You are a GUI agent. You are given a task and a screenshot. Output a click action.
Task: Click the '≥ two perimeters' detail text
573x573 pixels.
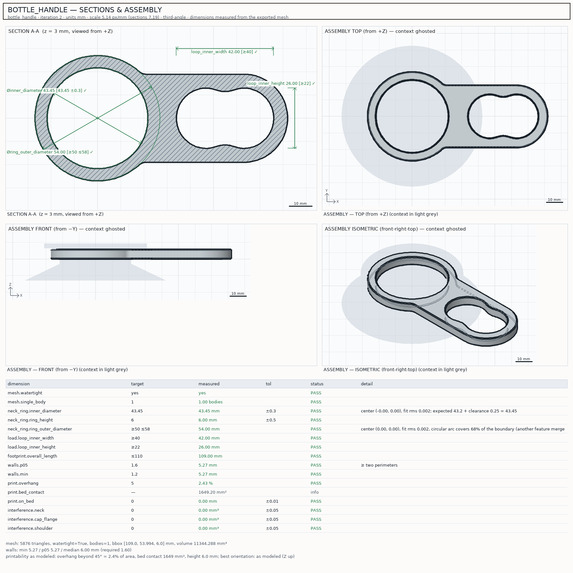[379, 465]
